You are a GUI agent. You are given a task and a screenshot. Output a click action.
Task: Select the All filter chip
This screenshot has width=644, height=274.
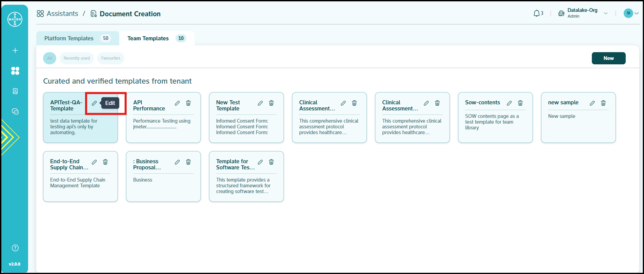pos(49,58)
